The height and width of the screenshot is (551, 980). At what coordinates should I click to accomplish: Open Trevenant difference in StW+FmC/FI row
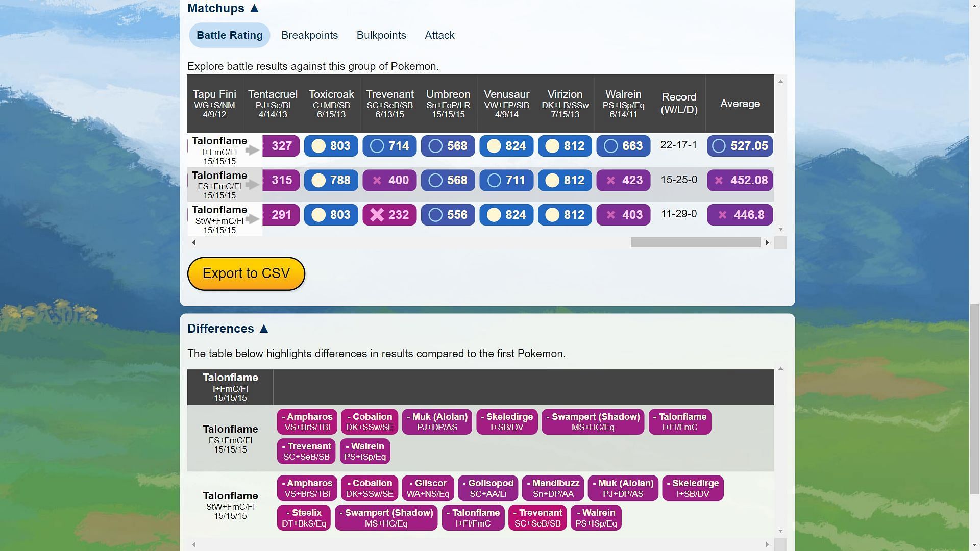point(537,518)
